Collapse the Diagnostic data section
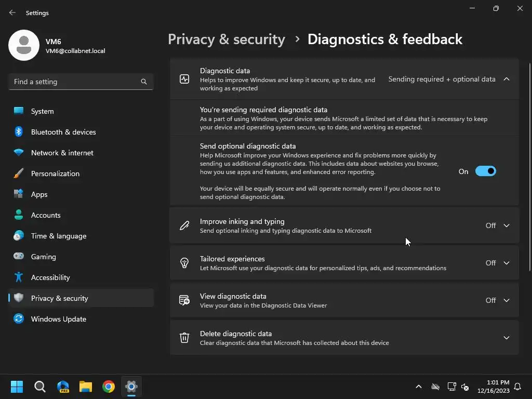This screenshot has height=399, width=532. [x=506, y=79]
